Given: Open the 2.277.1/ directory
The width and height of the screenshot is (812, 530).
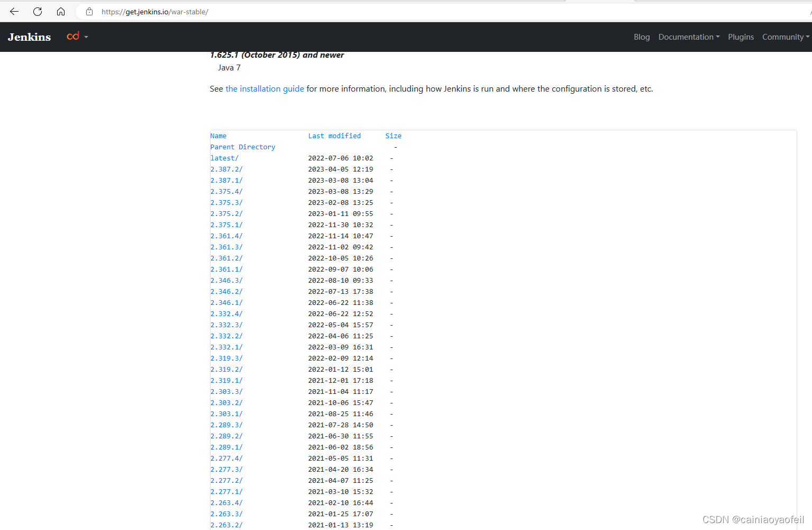Looking at the screenshot, I should coord(226,492).
